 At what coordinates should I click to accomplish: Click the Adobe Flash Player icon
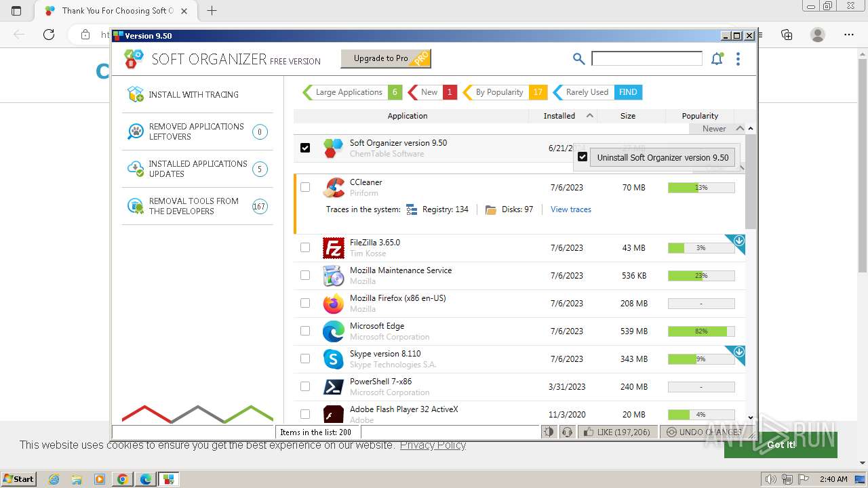[334, 414]
